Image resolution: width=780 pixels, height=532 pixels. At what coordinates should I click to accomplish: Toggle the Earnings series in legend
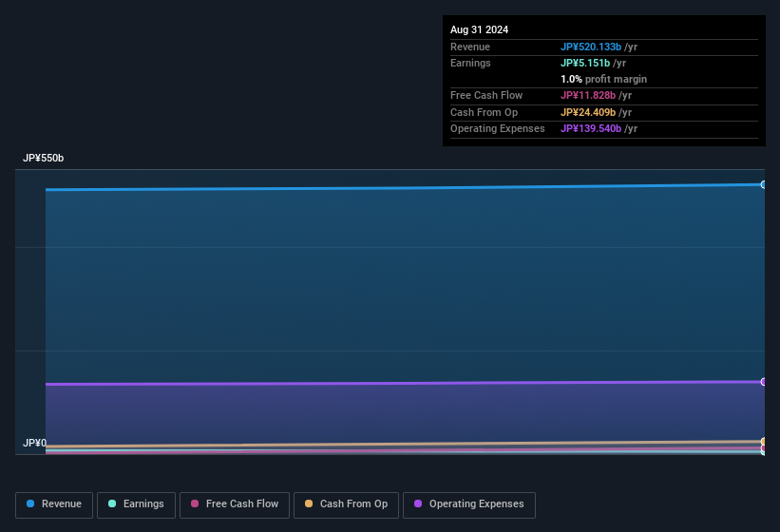136,504
